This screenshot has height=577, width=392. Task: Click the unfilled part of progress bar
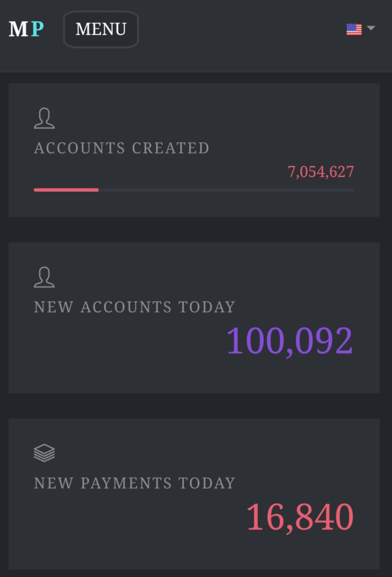pos(226,190)
